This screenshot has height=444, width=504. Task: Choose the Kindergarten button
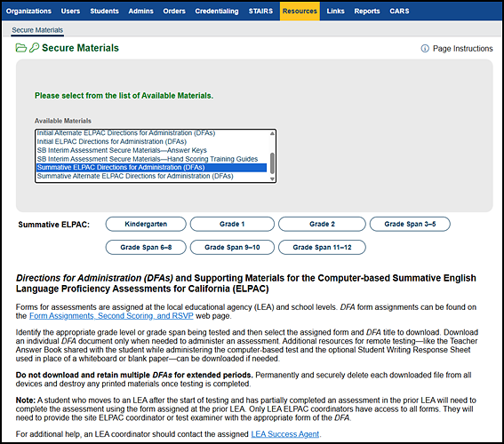pyautogui.click(x=146, y=224)
